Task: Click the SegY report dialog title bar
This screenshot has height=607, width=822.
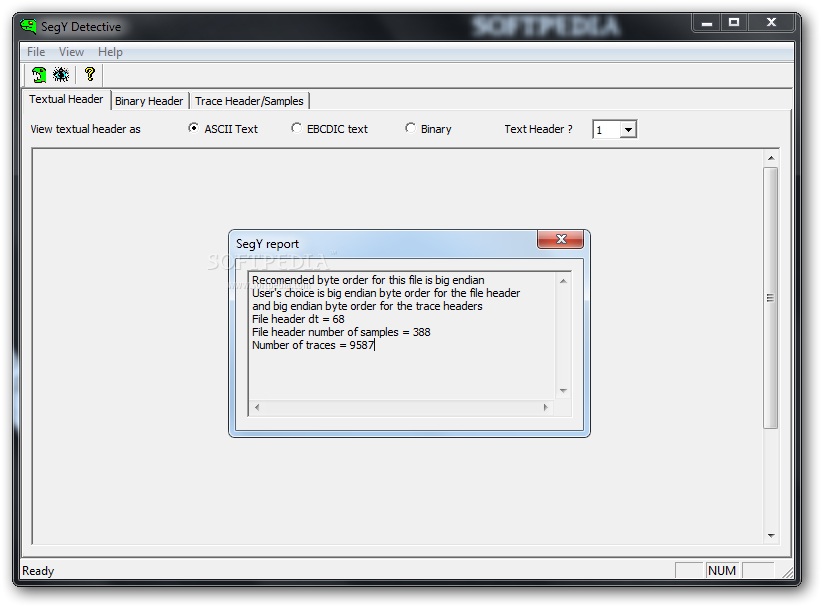Action: pyautogui.click(x=383, y=244)
